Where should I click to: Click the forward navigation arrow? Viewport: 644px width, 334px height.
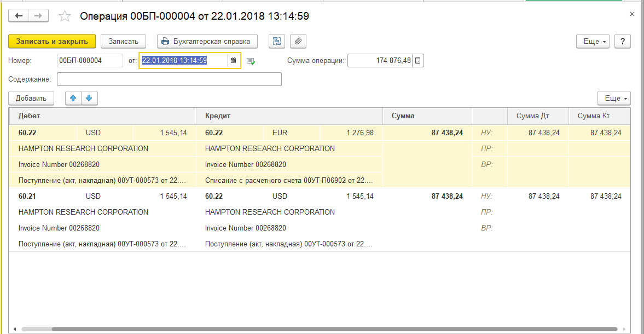38,16
